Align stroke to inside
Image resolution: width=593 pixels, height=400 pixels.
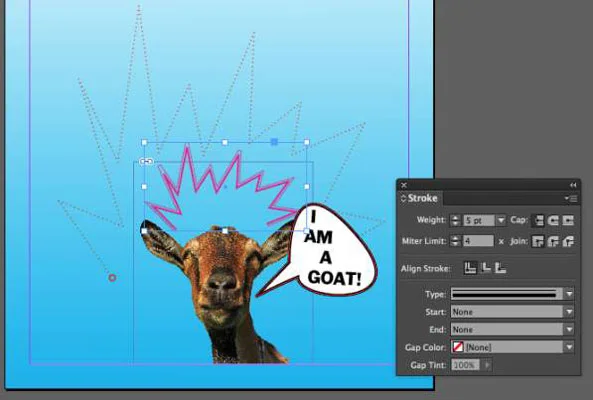pyautogui.click(x=486, y=268)
